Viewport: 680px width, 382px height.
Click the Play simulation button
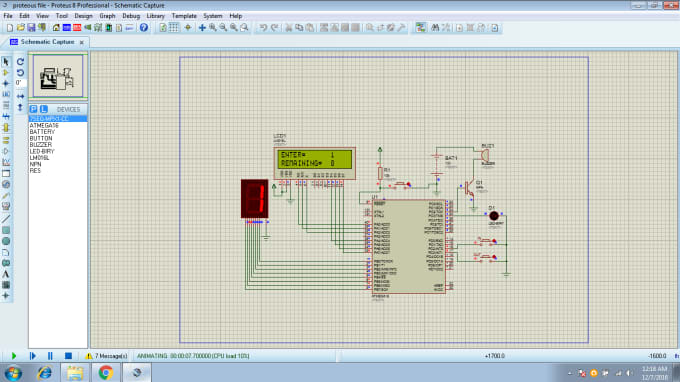pos(13,356)
